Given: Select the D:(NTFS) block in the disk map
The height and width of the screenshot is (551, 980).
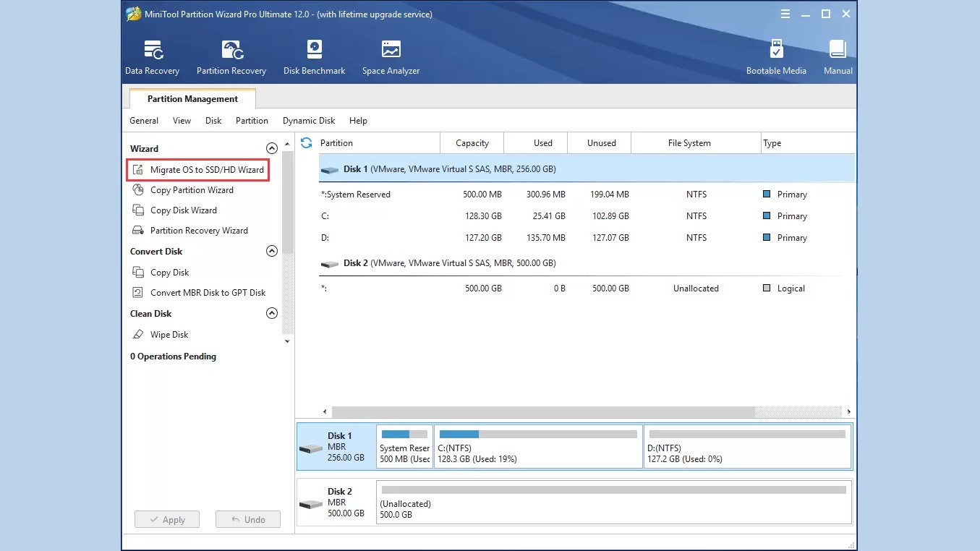Looking at the screenshot, I should 747,446.
